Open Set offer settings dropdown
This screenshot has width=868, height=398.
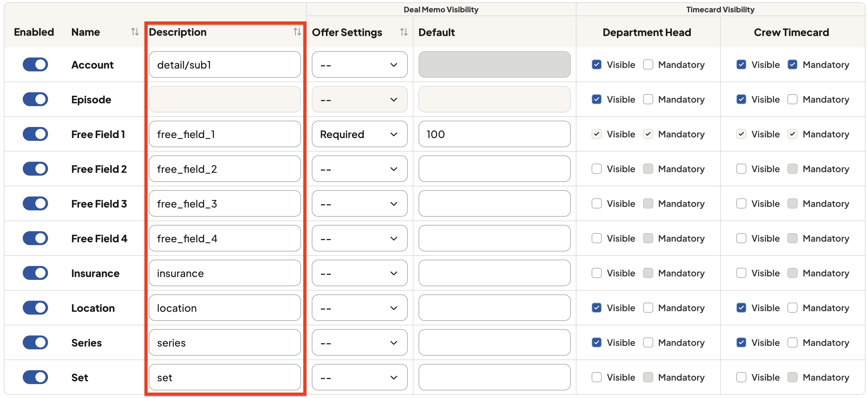359,377
